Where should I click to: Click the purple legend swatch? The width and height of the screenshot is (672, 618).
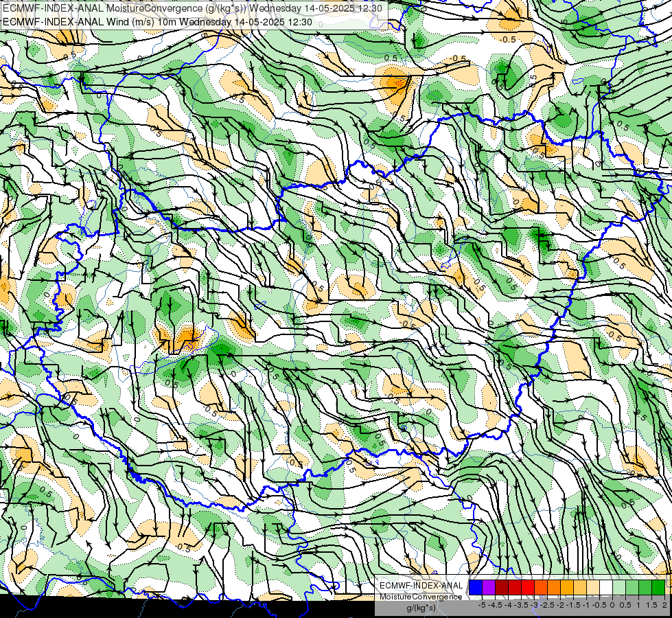489,587
